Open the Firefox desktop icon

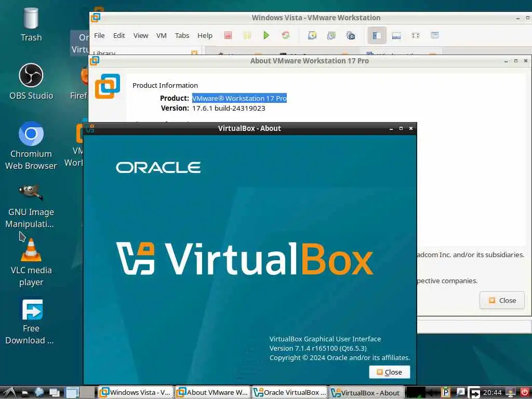tap(80, 83)
